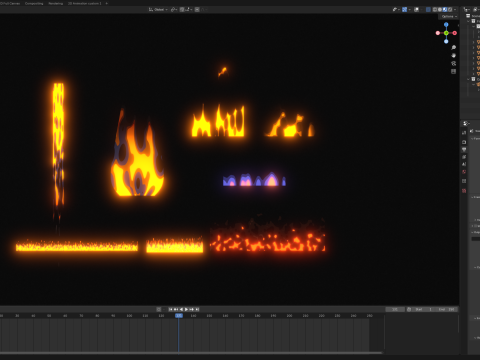The width and height of the screenshot is (480, 360).
Task: Open the view layer properties tab icon
Action: click(x=464, y=157)
